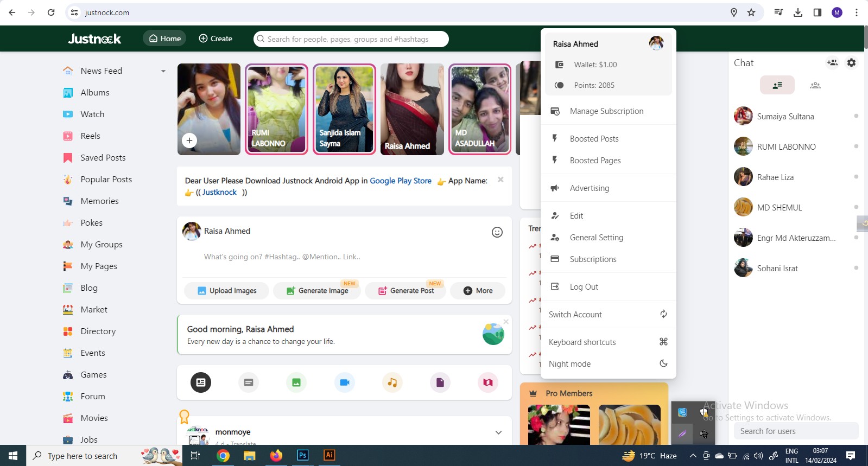
Task: View RUMI LABONNO story thumbnail
Action: click(277, 109)
